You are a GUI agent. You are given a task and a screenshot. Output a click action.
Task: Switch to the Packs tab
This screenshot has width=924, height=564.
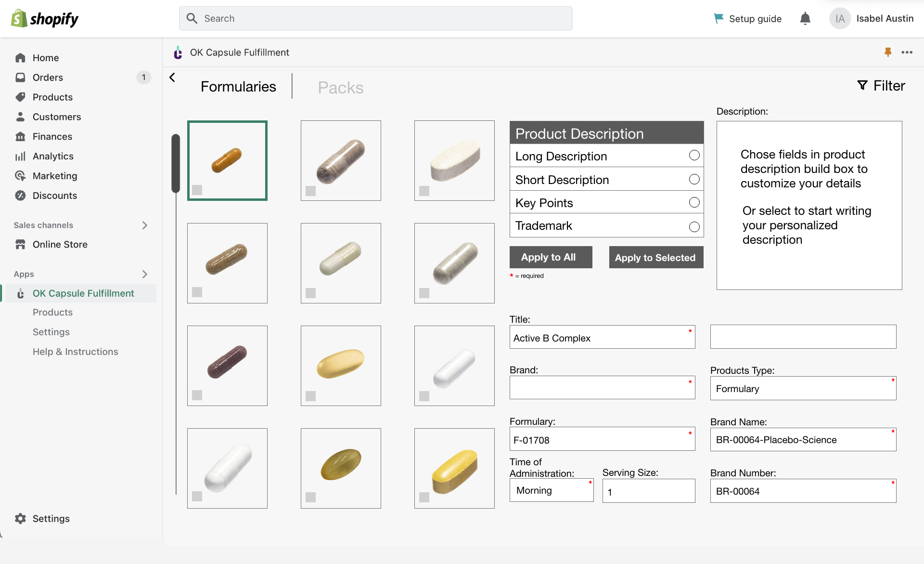[x=340, y=88]
